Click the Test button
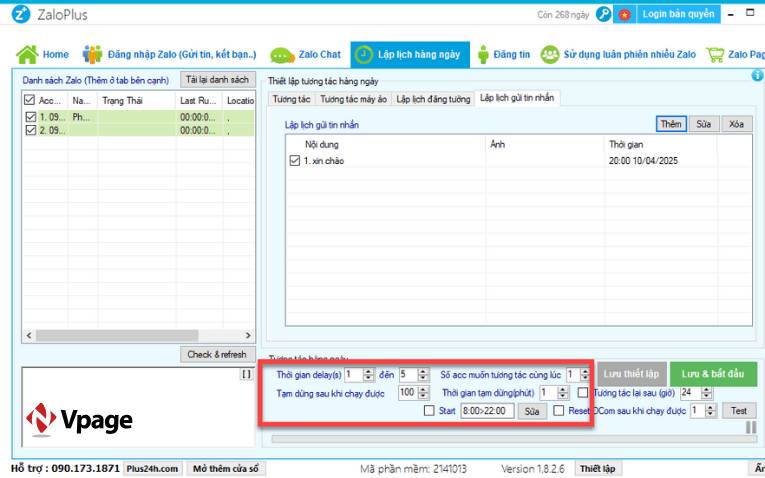The width and height of the screenshot is (765, 478). [739, 411]
